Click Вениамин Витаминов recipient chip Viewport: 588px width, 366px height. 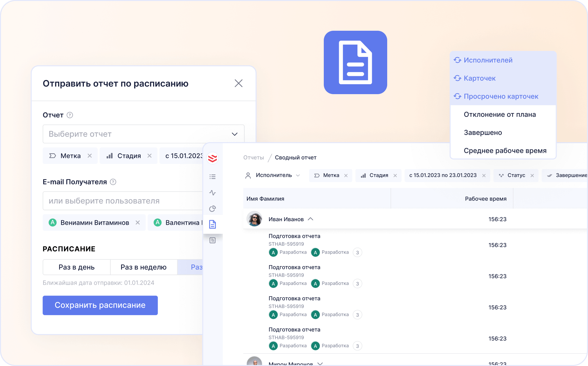[x=94, y=223]
